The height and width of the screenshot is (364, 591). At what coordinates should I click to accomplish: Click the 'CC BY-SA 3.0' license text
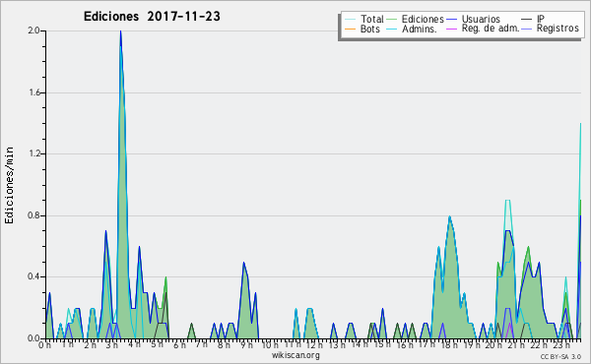(560, 356)
